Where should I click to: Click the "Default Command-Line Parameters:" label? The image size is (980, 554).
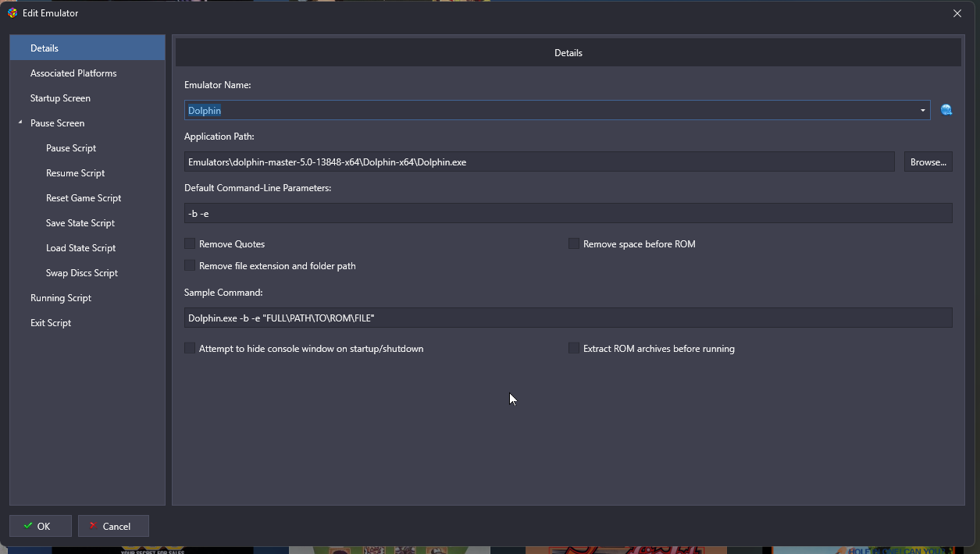click(258, 188)
